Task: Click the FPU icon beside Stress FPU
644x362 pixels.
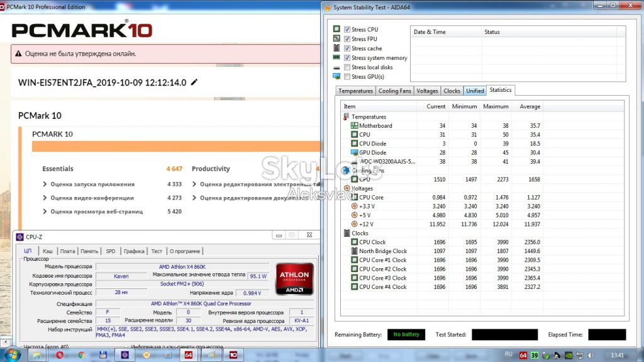Action: (336, 38)
